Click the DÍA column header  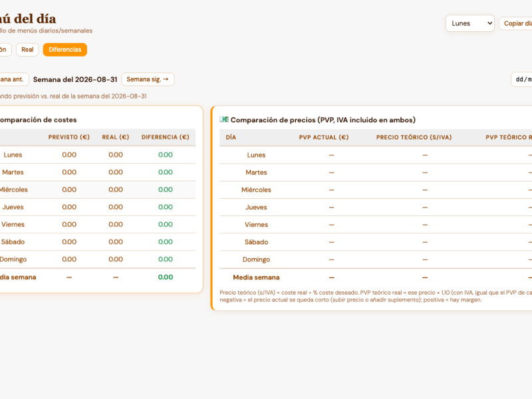coord(231,138)
